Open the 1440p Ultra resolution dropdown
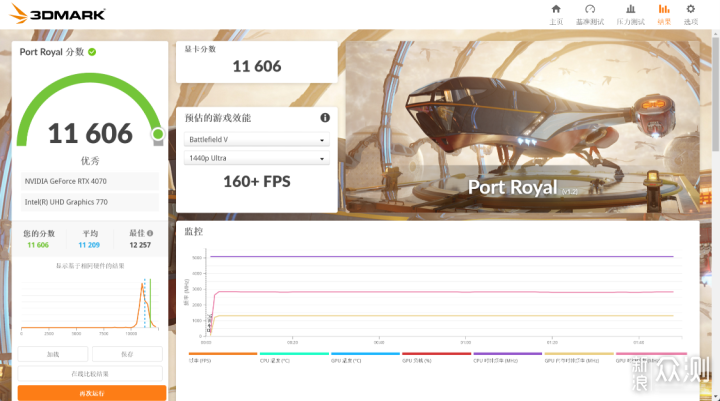 tap(255, 159)
